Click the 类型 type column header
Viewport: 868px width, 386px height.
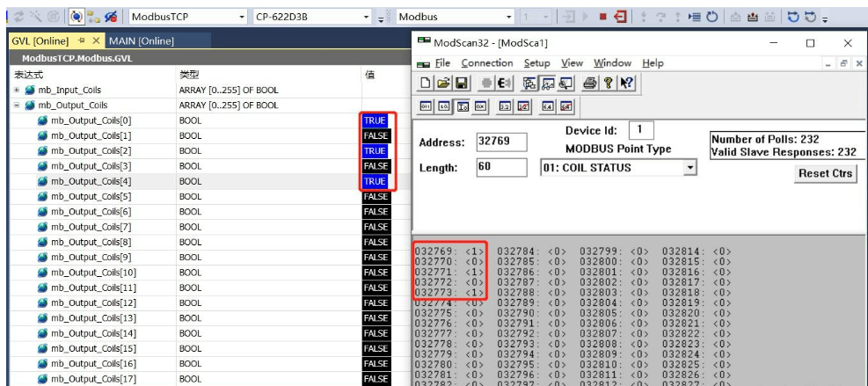[189, 75]
